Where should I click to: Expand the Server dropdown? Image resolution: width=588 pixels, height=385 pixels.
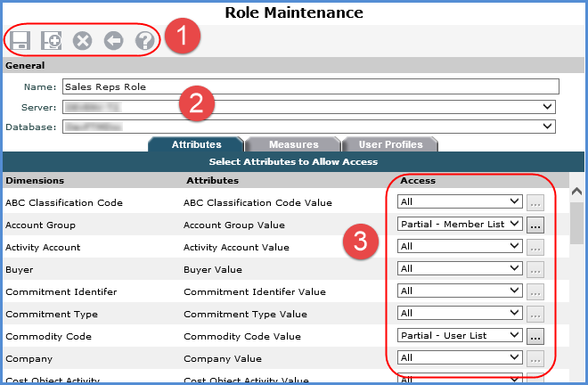coord(309,107)
